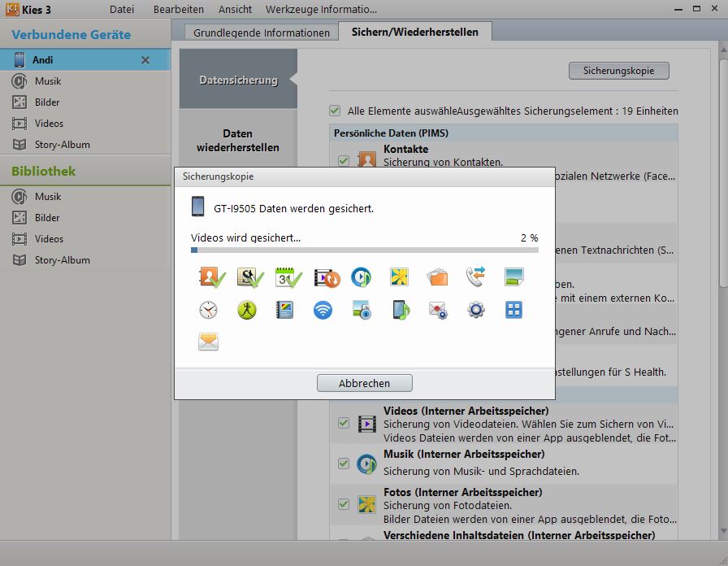728x566 pixels.
Task: Click the orange folder files icon
Action: click(437, 277)
